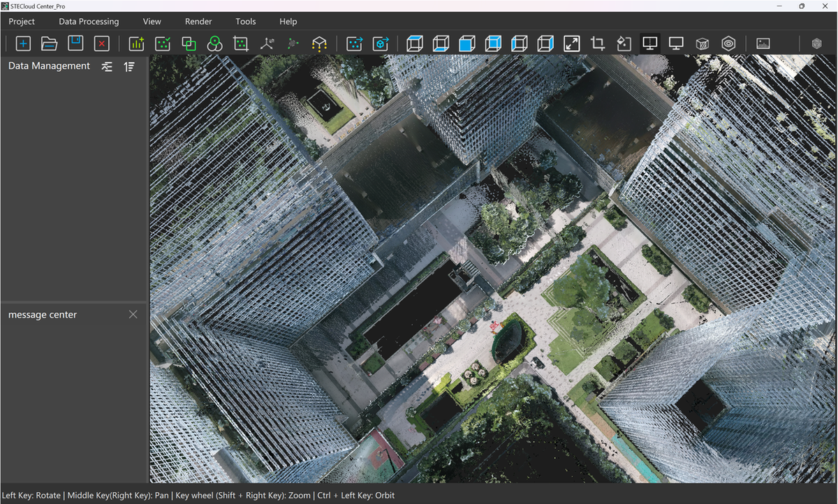
Task: Click the diagonal expand arrows icon
Action: [571, 44]
